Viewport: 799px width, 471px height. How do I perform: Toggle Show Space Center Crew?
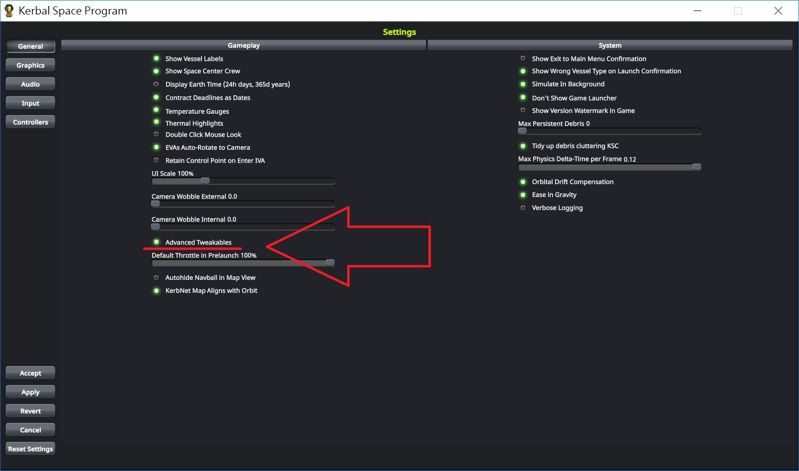(156, 71)
